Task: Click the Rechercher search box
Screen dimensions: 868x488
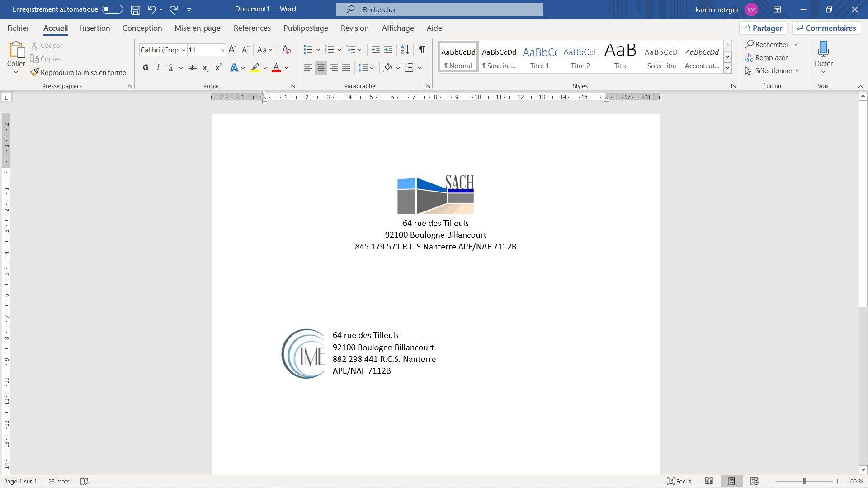Action: [439, 9]
